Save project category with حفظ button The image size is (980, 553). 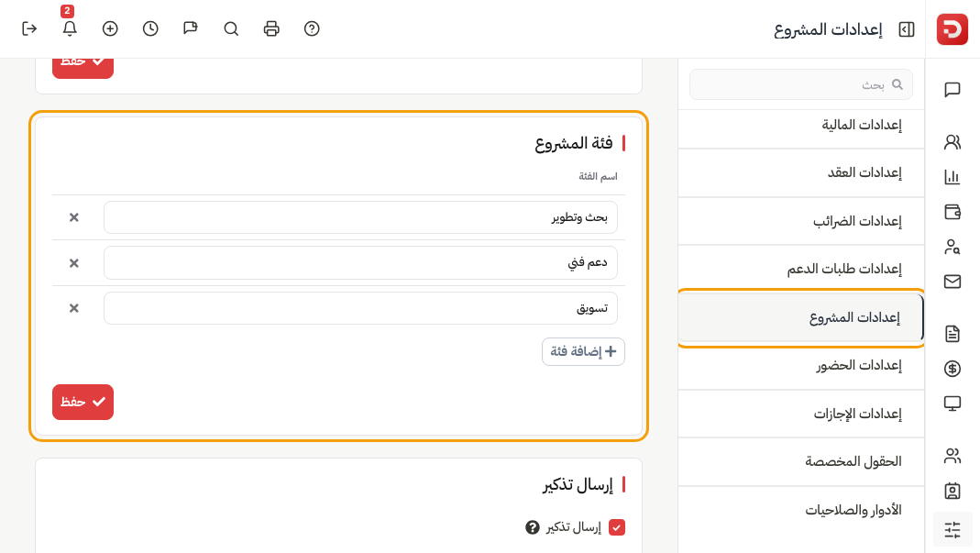tap(83, 402)
